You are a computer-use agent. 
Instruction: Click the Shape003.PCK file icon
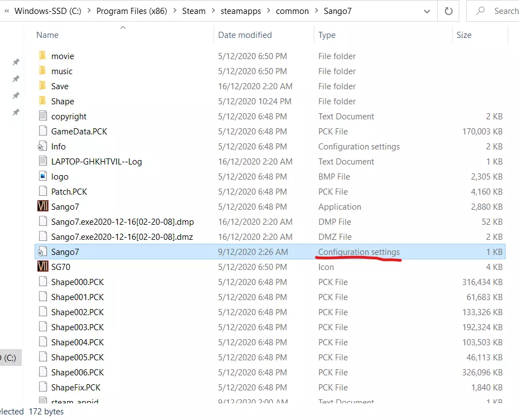click(x=43, y=327)
